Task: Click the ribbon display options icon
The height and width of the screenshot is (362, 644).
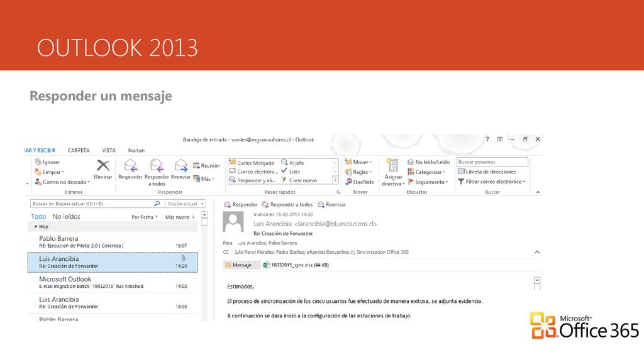Action: click(x=500, y=139)
